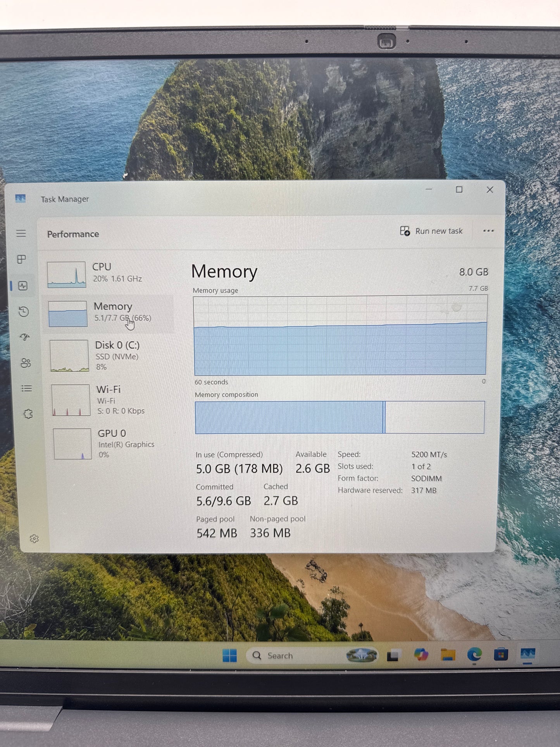Click the '5.6/9.6 GB' committed value

pos(224,501)
